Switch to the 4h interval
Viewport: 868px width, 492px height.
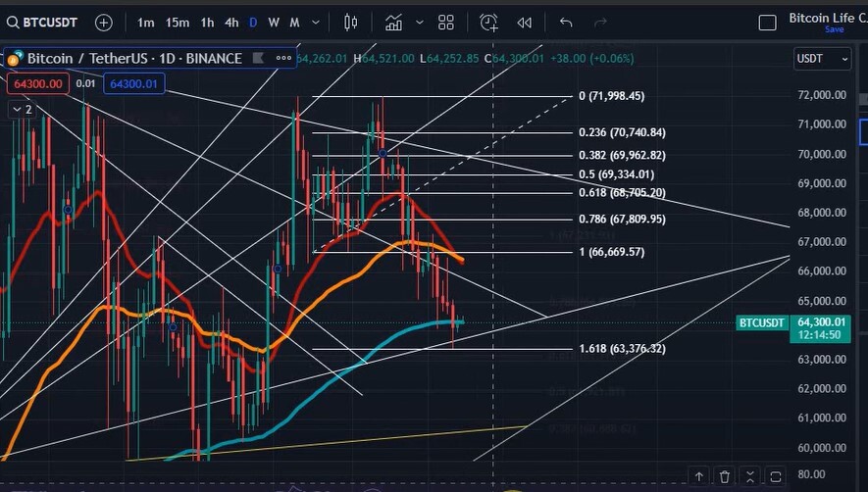click(231, 23)
